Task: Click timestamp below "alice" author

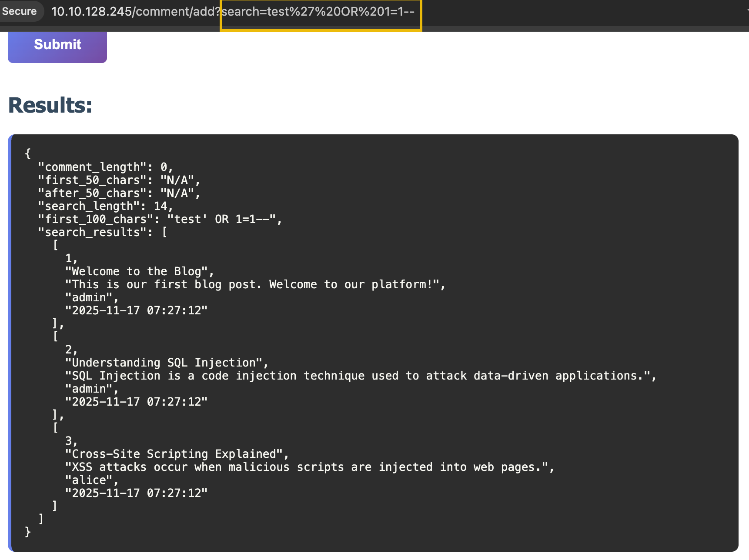Action: pos(136,493)
